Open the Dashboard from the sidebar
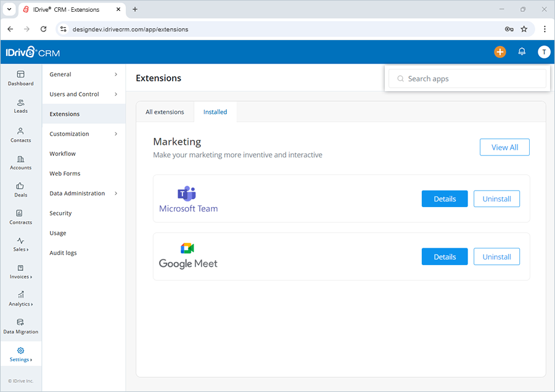Screen dimensions: 555x392 [20, 79]
